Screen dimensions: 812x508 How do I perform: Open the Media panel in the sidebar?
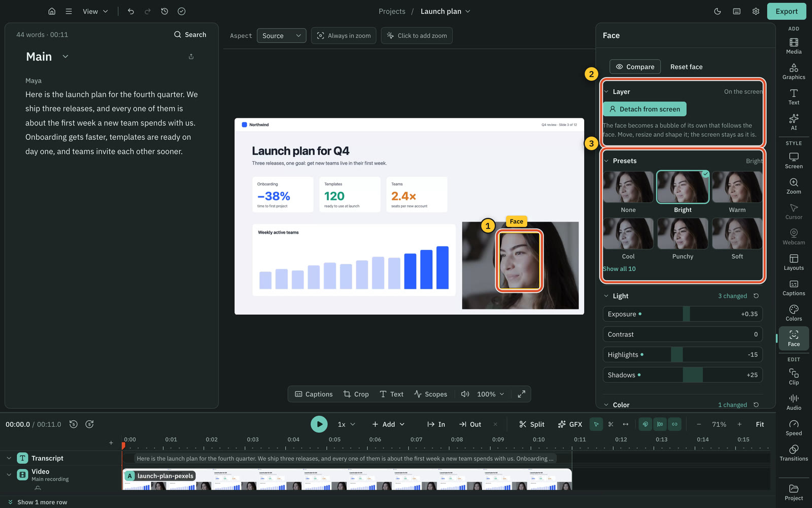[x=794, y=46]
